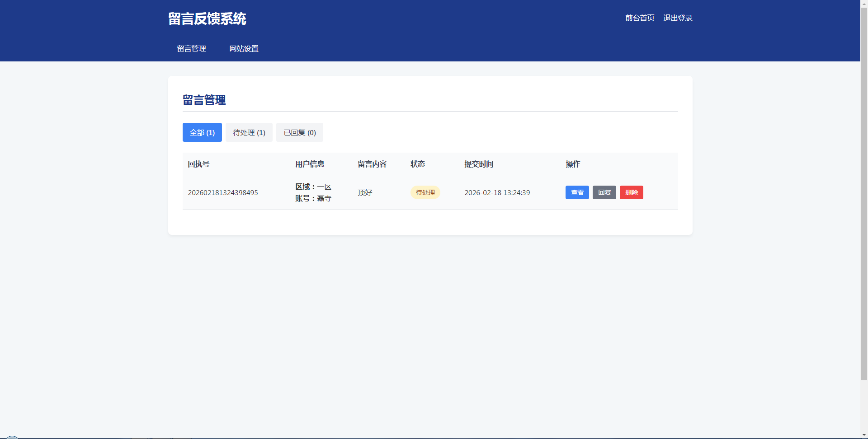Show the 已回复 (0) tab
This screenshot has height=439, width=868.
point(300,133)
